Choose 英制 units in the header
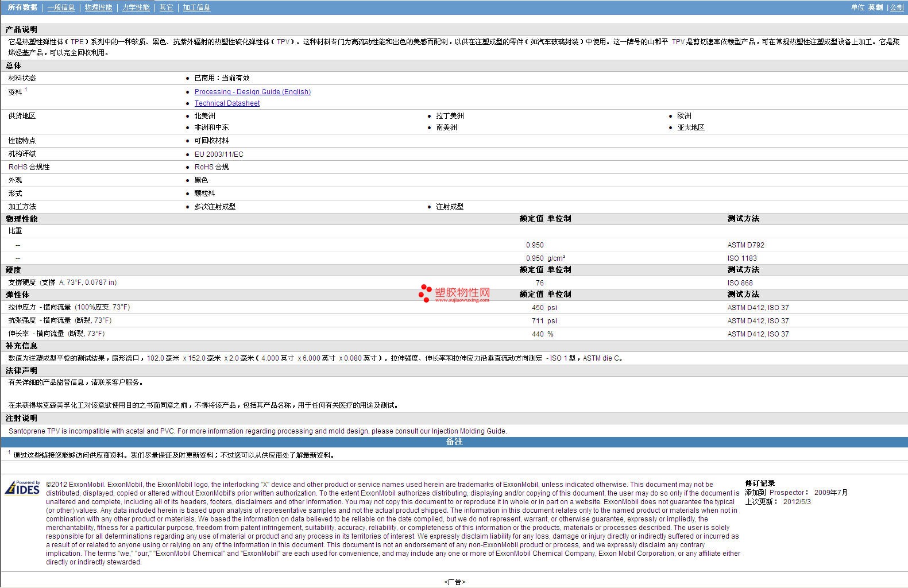The height and width of the screenshot is (588, 908). click(x=875, y=7)
